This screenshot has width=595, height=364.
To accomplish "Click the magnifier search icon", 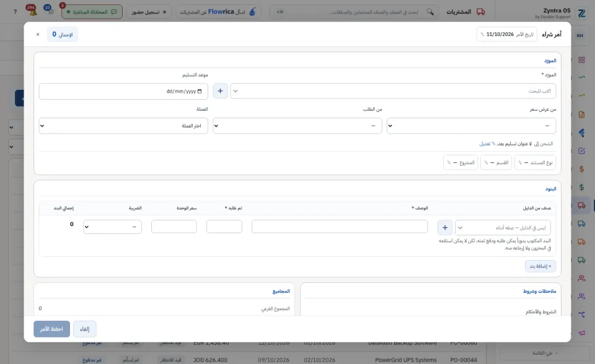I will point(430,12).
